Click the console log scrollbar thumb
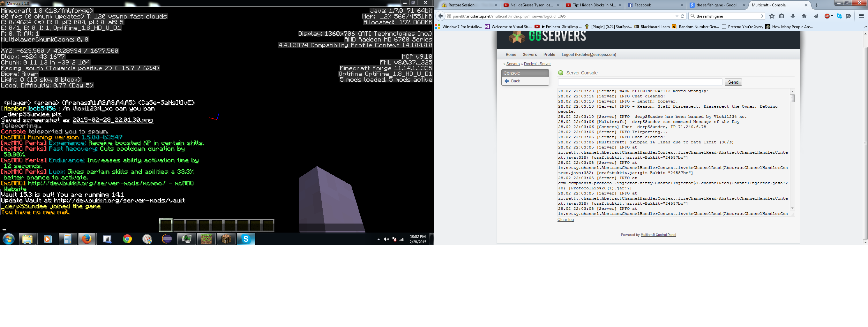This screenshot has height=327, width=868. coord(792,98)
